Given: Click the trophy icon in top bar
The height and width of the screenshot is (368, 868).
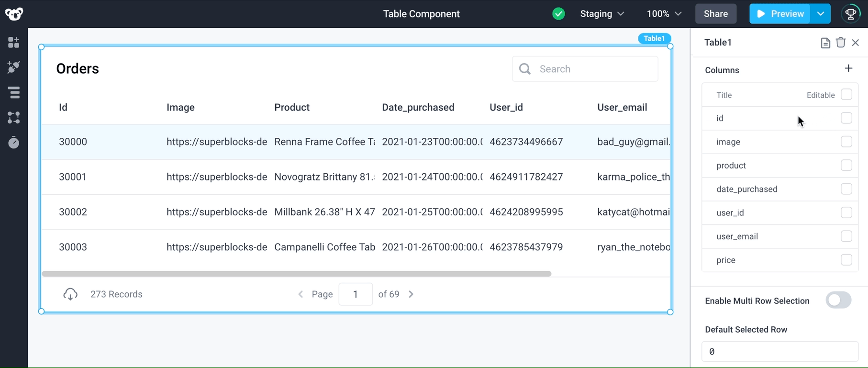Looking at the screenshot, I should click(x=851, y=14).
